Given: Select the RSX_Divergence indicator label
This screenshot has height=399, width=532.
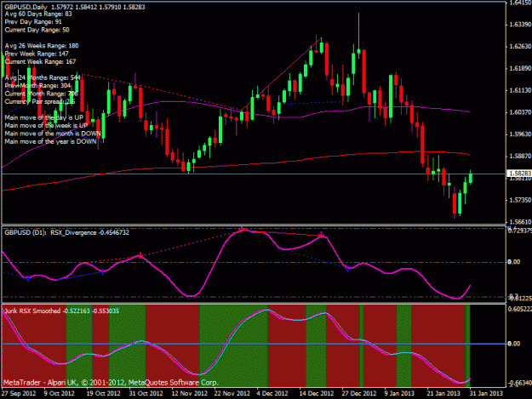Looking at the screenshot, I should pos(89,232).
